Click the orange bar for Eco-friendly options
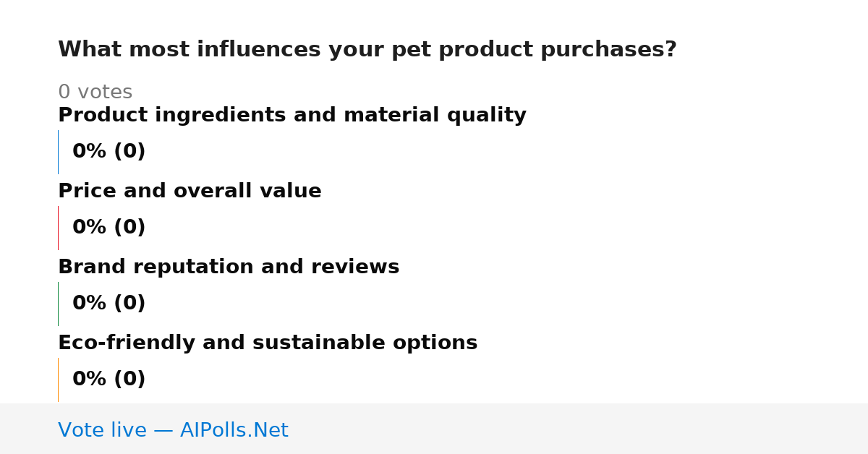This screenshot has height=454, width=868. pos(58,380)
